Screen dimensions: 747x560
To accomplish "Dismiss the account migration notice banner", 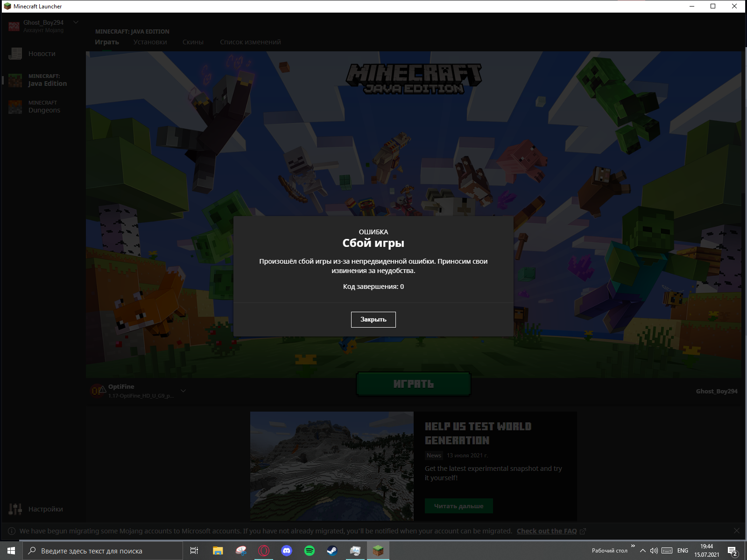I will coord(736,531).
